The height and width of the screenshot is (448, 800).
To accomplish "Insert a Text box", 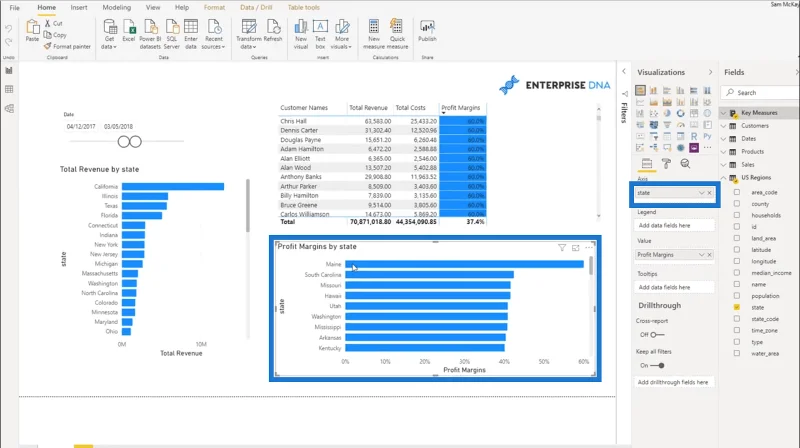I will tap(320, 34).
